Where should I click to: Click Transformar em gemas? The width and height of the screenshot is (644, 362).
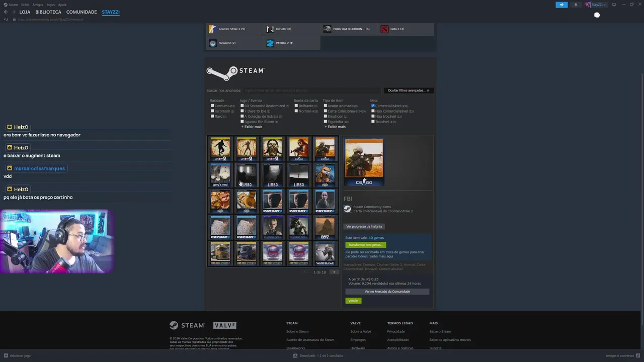[x=366, y=245]
